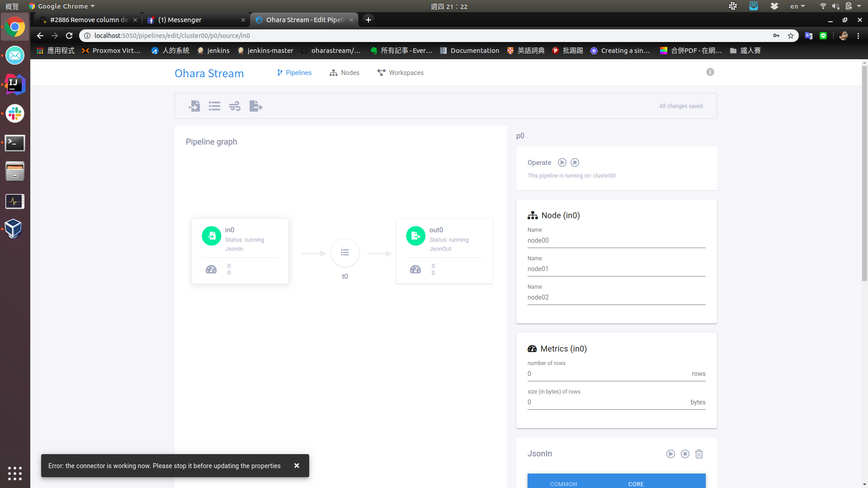Open the Google Chrome app menu
Image resolution: width=868 pixels, height=488 pixels.
coord(61,6)
